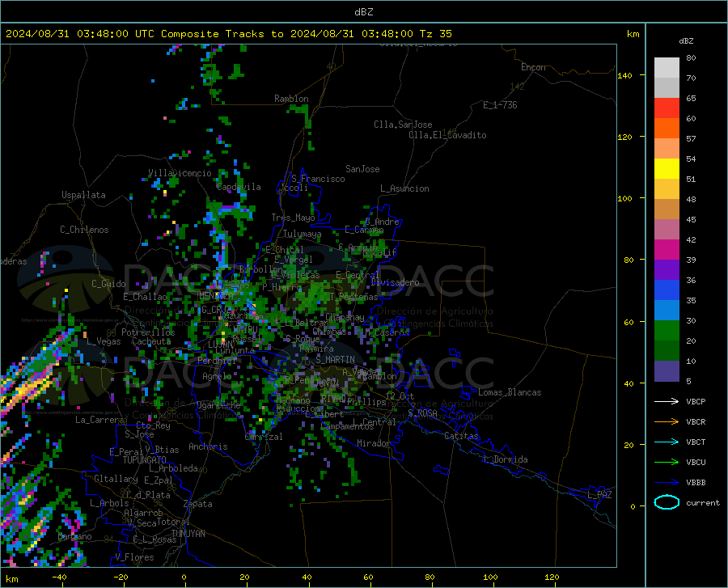Click the 140 km vertical axis tick
This screenshot has width=728, height=588.
625,76
